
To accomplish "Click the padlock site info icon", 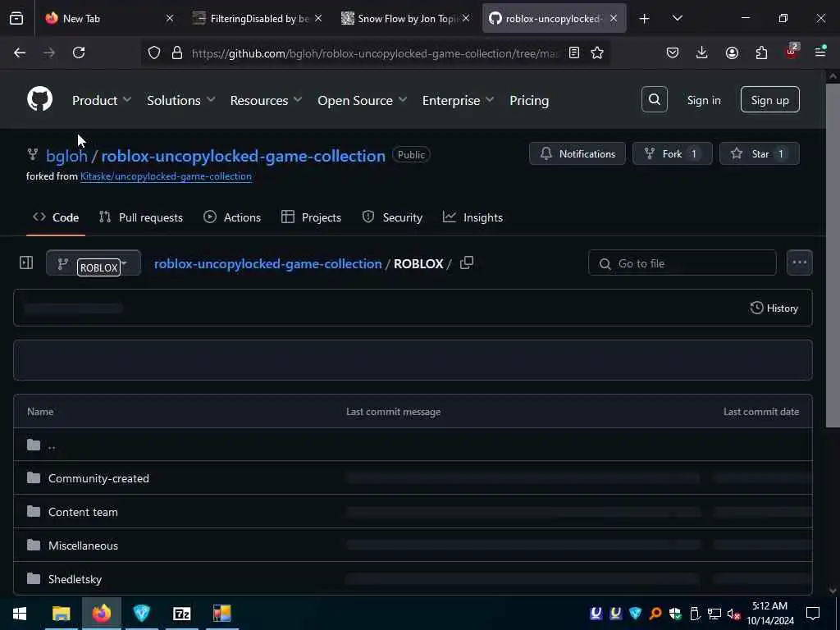I will pos(177,52).
